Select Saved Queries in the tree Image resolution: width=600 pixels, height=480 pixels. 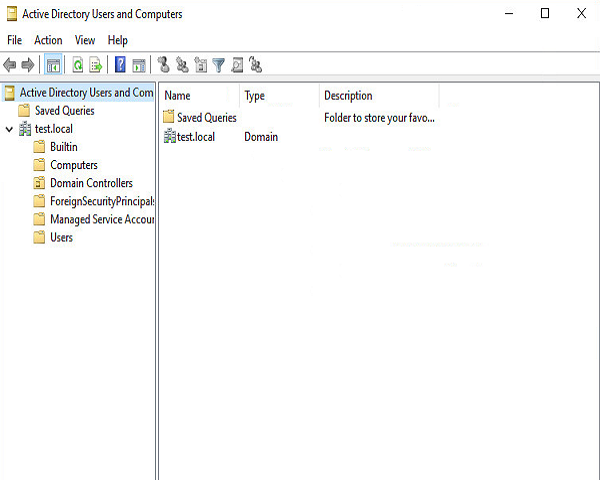point(65,111)
